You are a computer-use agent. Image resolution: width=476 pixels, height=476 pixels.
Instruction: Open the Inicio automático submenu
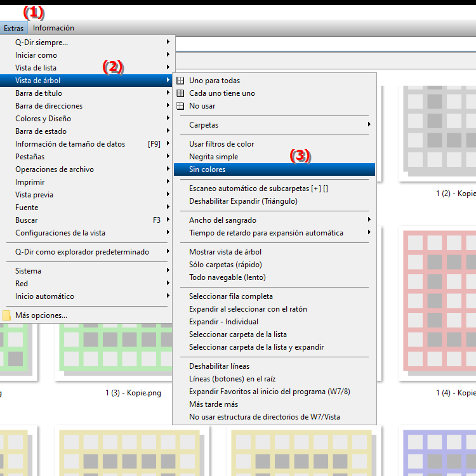(86, 296)
